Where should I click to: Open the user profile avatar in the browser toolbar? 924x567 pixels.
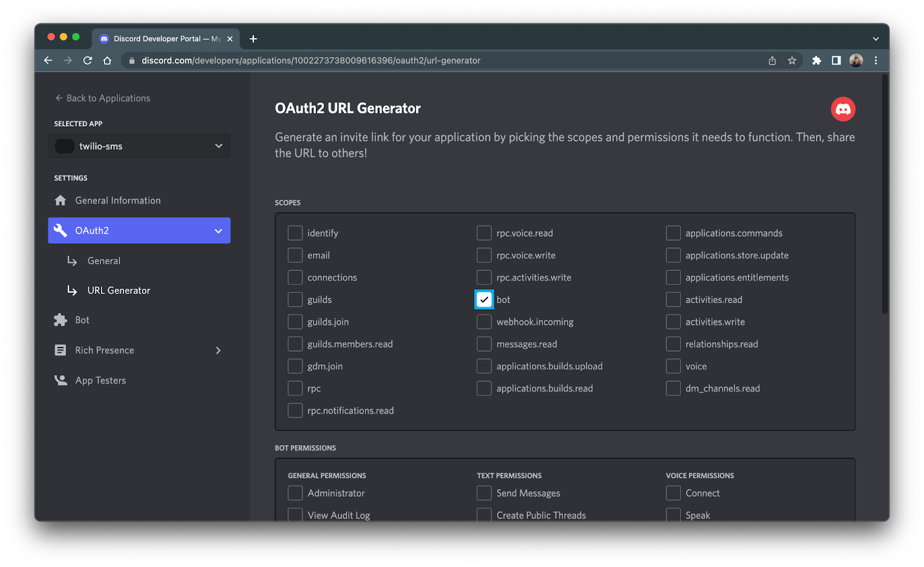856,61
